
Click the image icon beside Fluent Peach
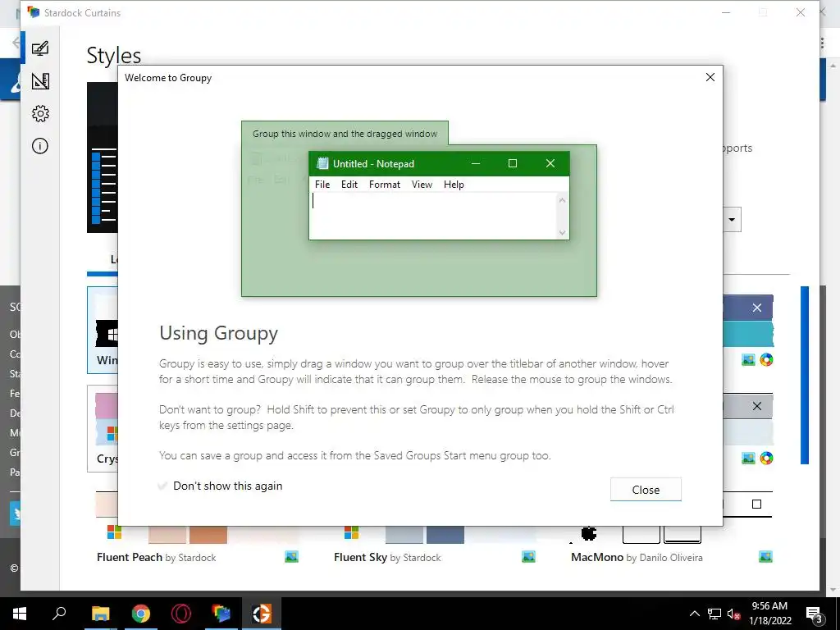click(x=291, y=557)
